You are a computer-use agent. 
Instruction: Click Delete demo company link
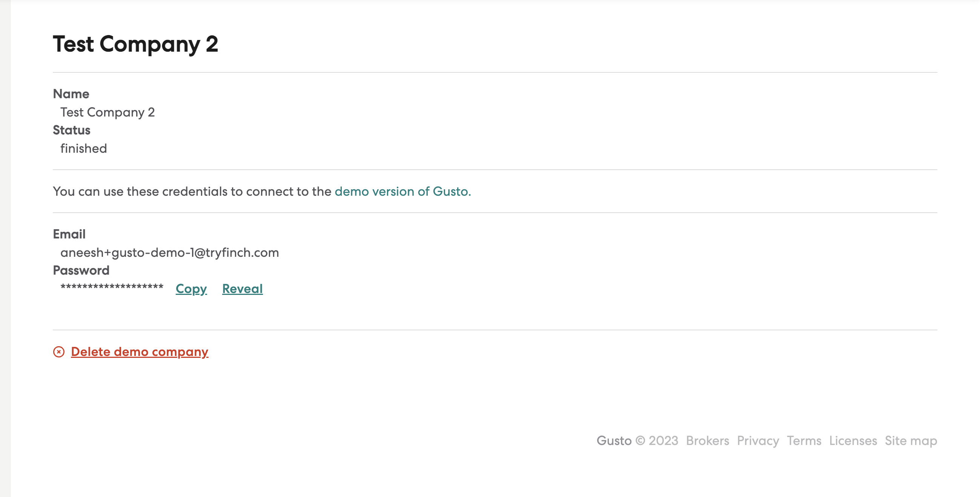(x=140, y=352)
